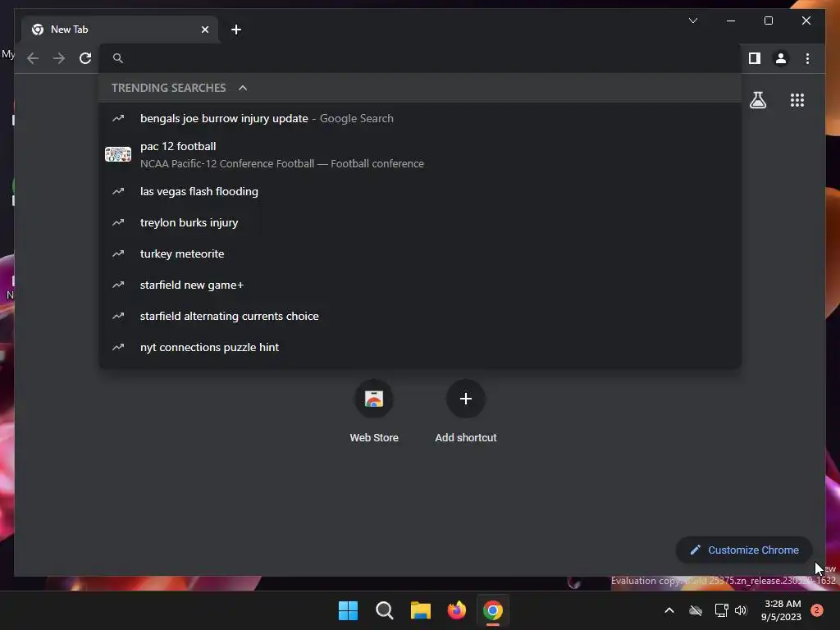The image size is (840, 630).
Task: Open the tab search dropdown arrow
Action: (692, 21)
